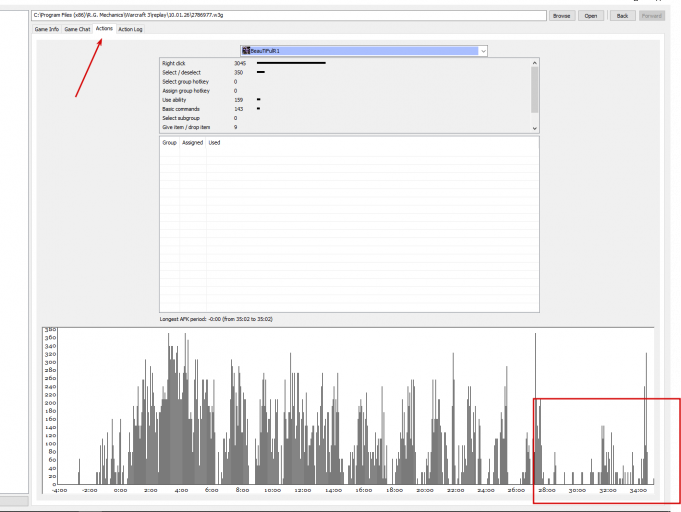The height and width of the screenshot is (512, 681).
Task: Click the 'Longest AFK period' text
Action: [x=216, y=319]
